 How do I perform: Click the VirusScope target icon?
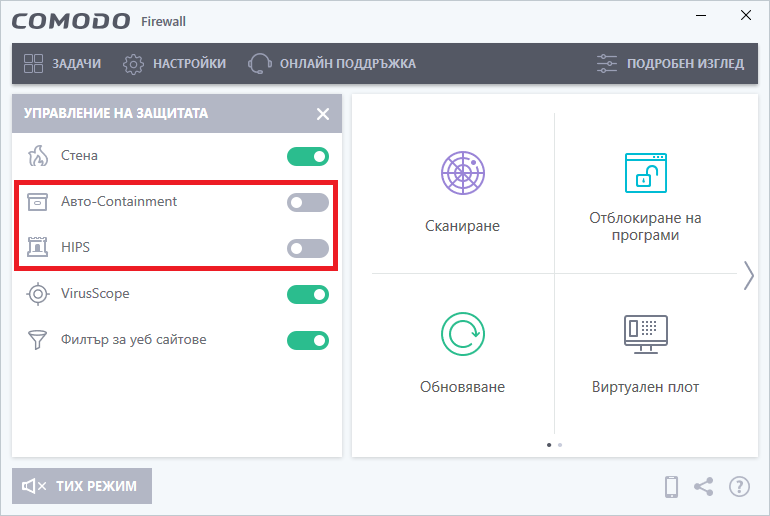[38, 294]
